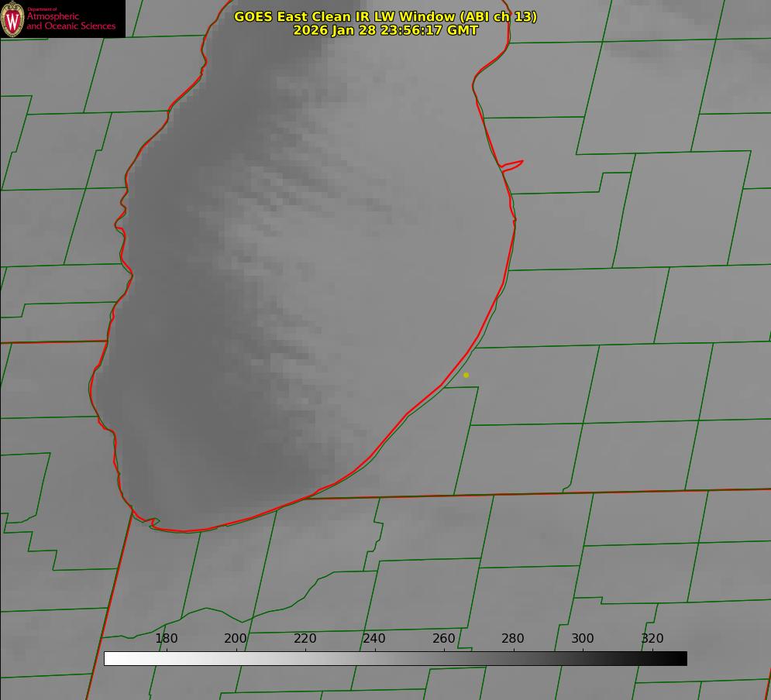Click the 240 colorbar tick label
The height and width of the screenshot is (700, 771).
tap(374, 639)
